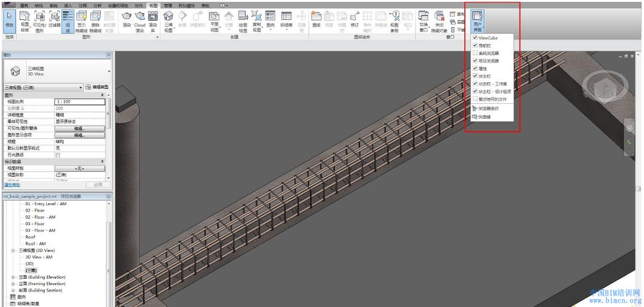Open 三维视图 instance selector dropdown in Properties
Screen dimensions: 644x307
[x=43, y=87]
